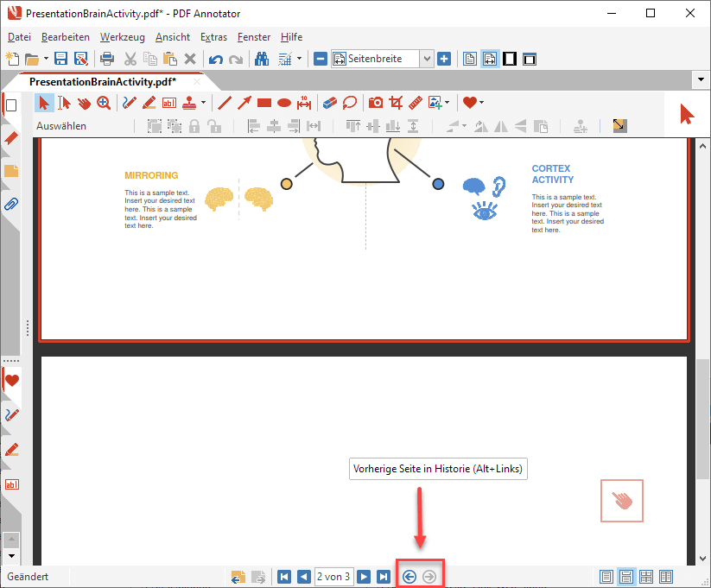Viewport: 711px width, 588px height.
Task: Select the arrow Select tool
Action: pos(44,103)
